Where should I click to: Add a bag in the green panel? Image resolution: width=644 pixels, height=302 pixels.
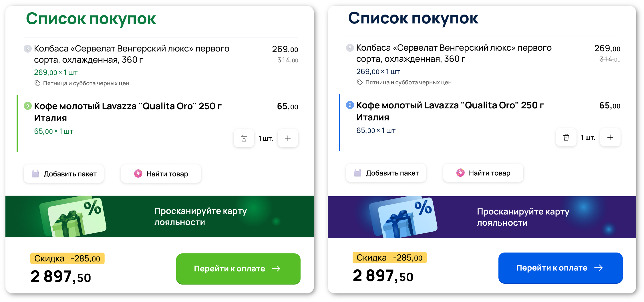pos(64,174)
